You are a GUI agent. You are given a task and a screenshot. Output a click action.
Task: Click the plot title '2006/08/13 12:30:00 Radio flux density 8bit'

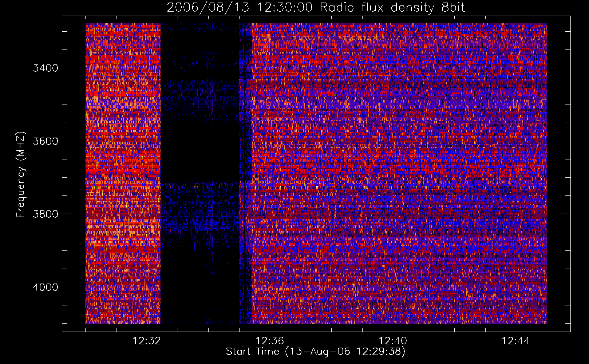[316, 7]
